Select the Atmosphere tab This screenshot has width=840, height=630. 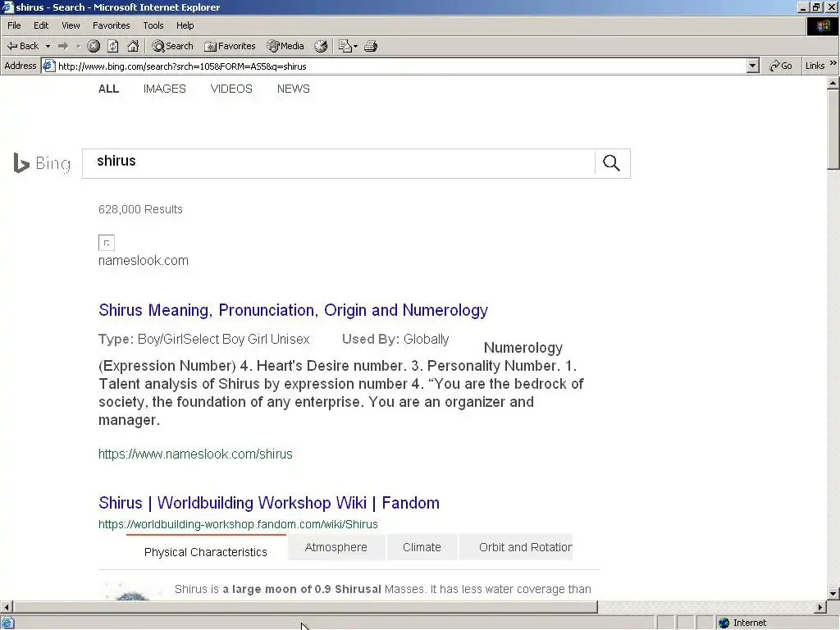coord(336,547)
